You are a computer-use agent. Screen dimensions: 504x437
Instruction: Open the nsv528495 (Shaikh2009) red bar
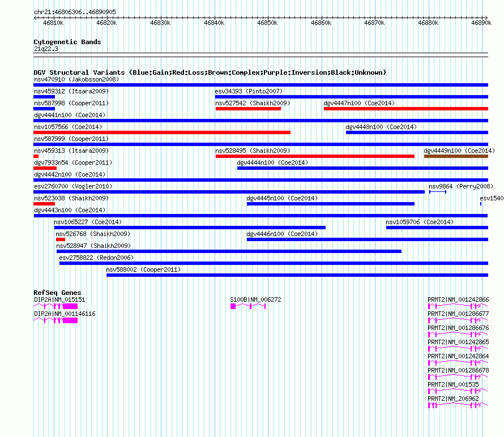(x=315, y=156)
